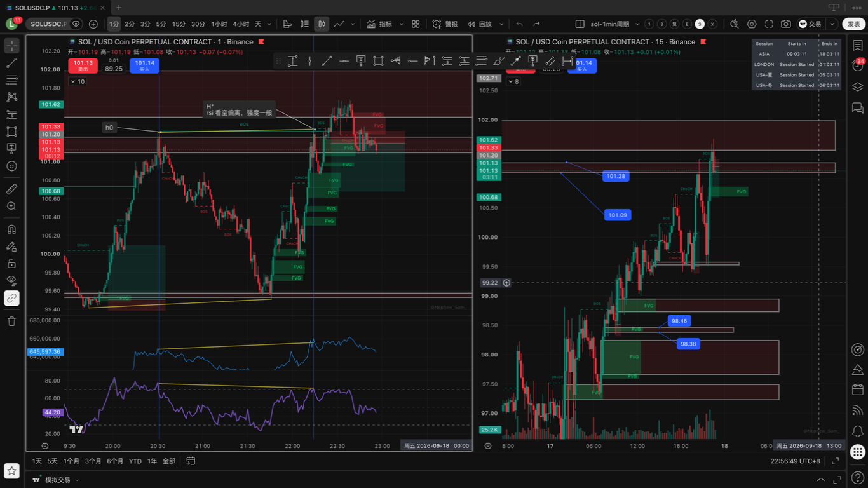Open the zoom in magnifier tool

11,206
